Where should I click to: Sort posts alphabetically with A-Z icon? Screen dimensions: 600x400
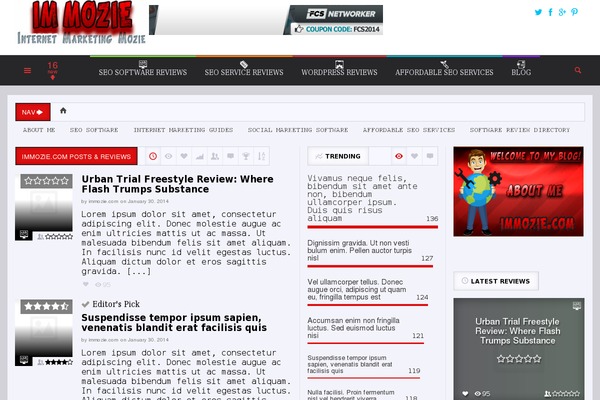tap(261, 156)
